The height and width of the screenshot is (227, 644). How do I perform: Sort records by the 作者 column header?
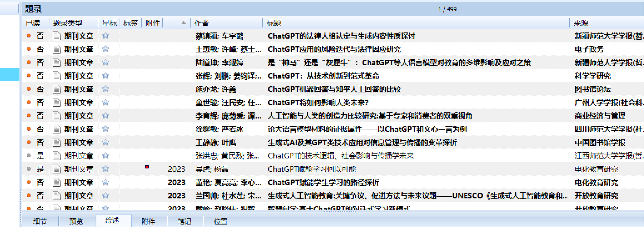point(201,23)
